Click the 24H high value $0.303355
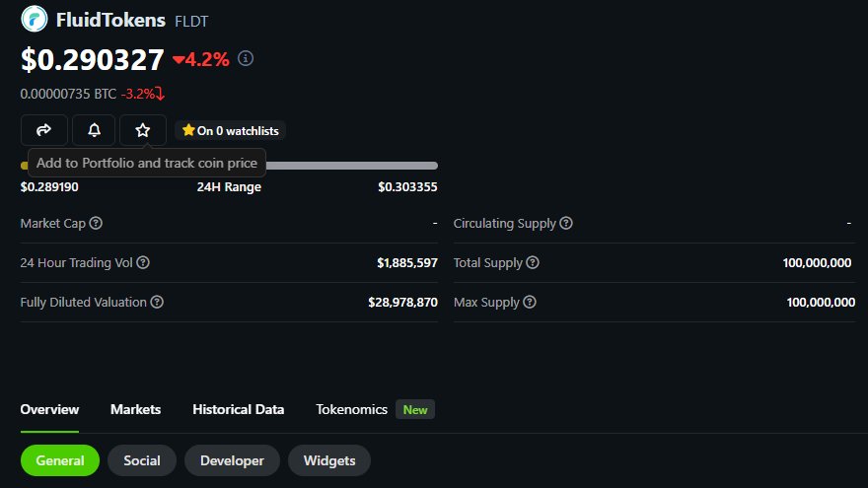868x488 pixels. [x=407, y=187]
